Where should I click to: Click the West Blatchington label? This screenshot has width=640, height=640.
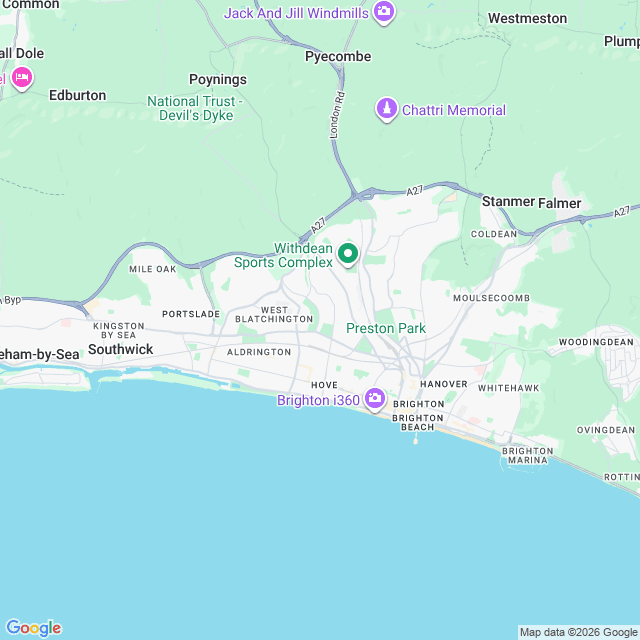(274, 315)
